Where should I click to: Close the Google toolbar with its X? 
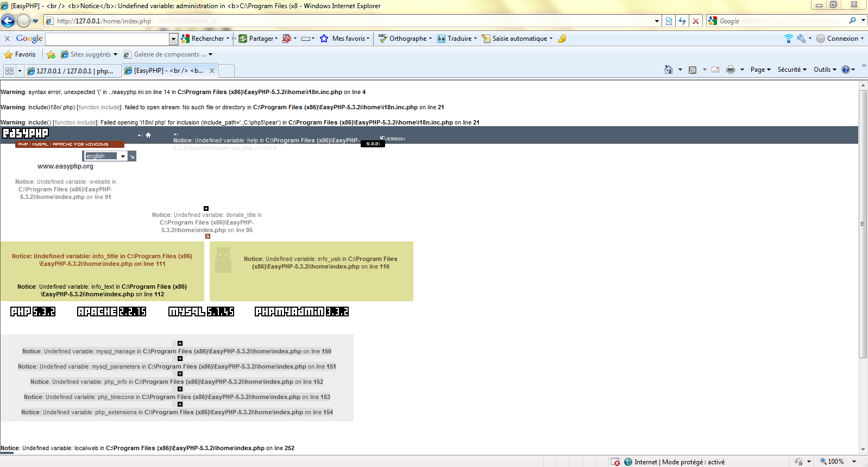click(x=8, y=39)
